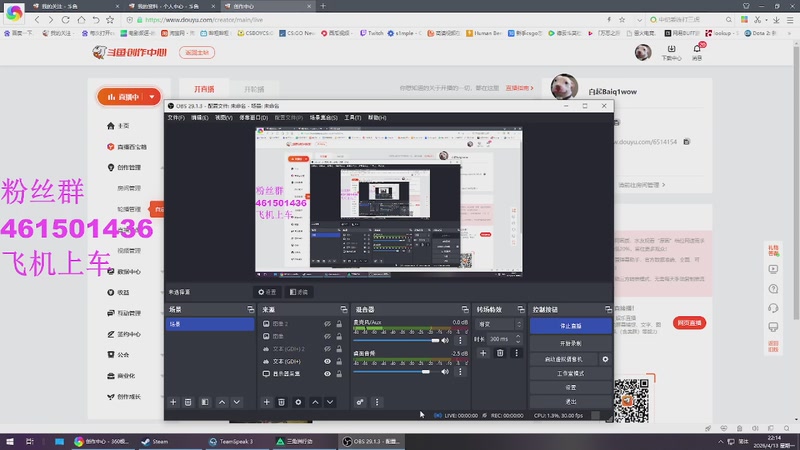Open 麦克风/Aux channel three-dot options
This screenshot has height=450, width=800.
(460, 340)
